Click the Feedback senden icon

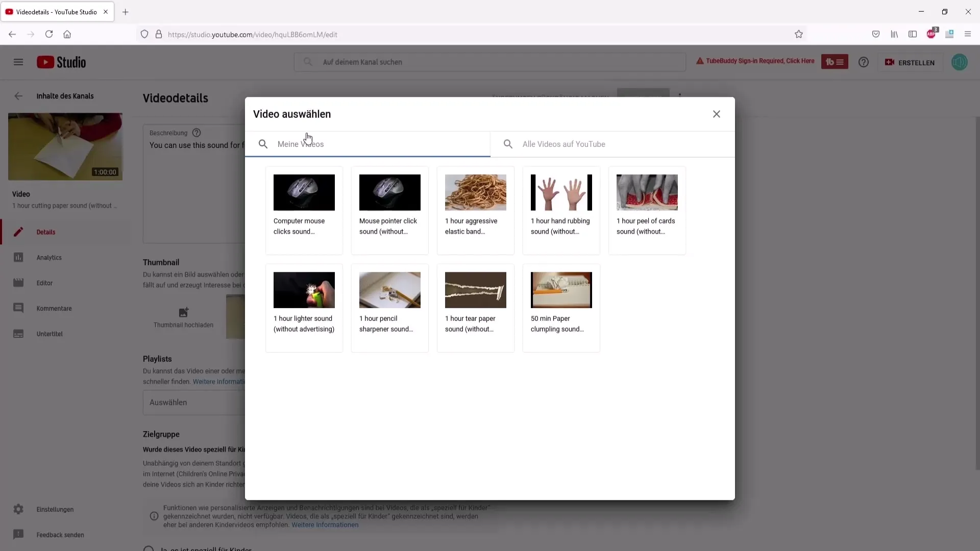(x=18, y=534)
